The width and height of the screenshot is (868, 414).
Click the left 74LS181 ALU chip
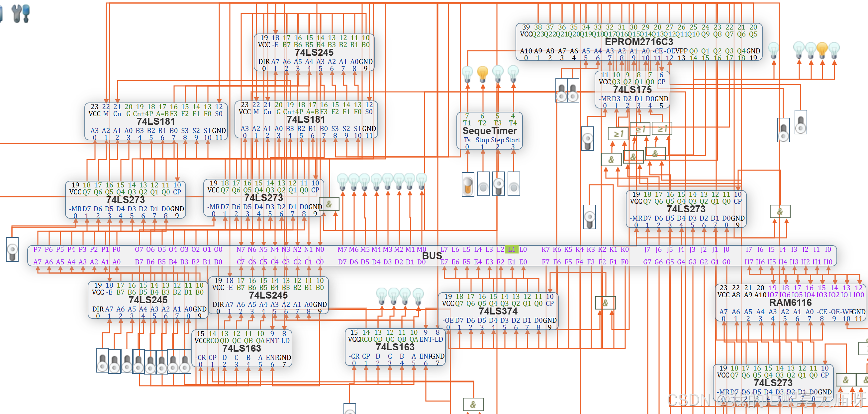point(156,121)
